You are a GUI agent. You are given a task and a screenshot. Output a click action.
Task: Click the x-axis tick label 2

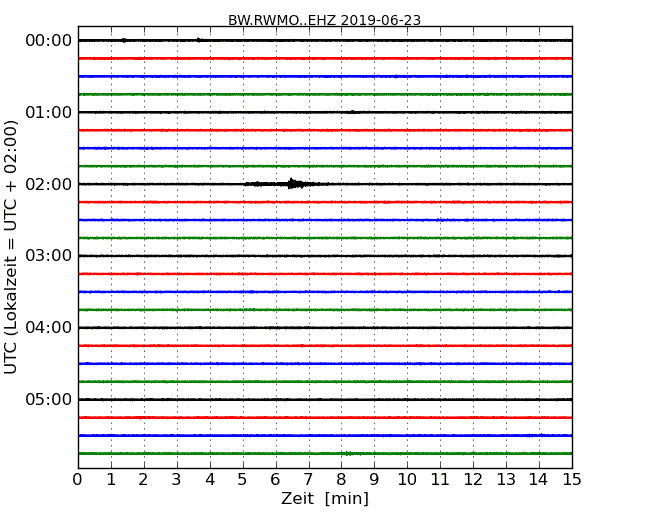143,480
